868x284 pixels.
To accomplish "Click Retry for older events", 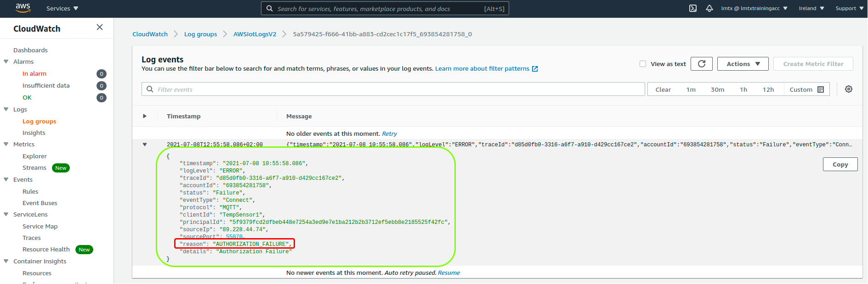I will coord(389,134).
